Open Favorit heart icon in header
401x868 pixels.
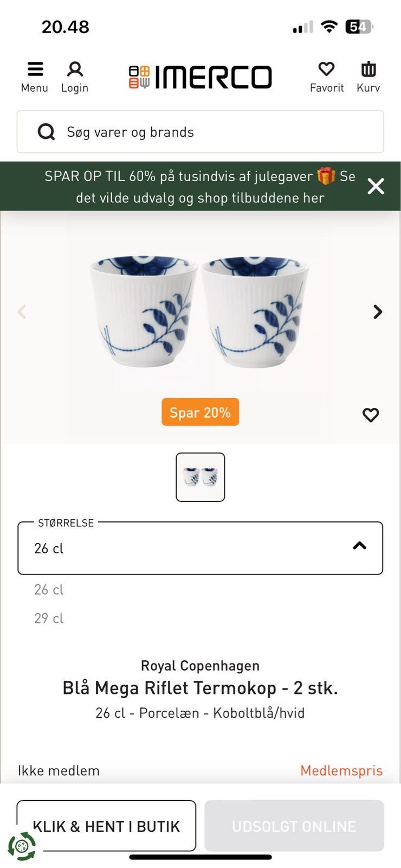pyautogui.click(x=326, y=69)
